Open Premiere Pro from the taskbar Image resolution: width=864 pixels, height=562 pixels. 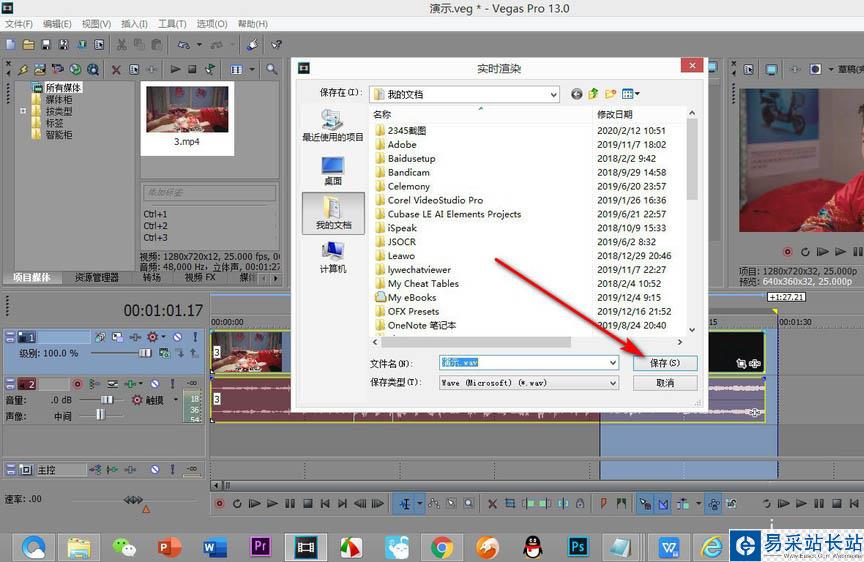tap(260, 547)
